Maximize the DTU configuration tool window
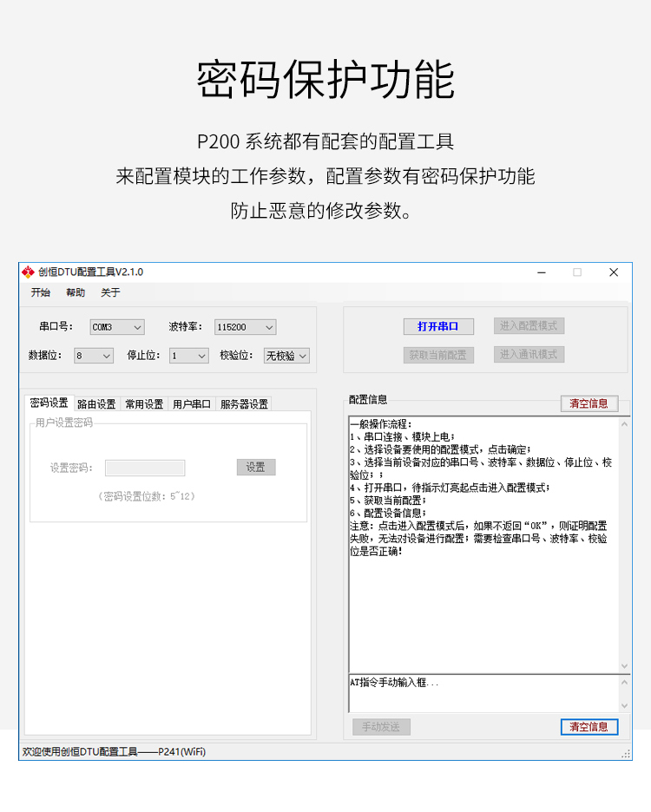The image size is (651, 812). tap(577, 272)
